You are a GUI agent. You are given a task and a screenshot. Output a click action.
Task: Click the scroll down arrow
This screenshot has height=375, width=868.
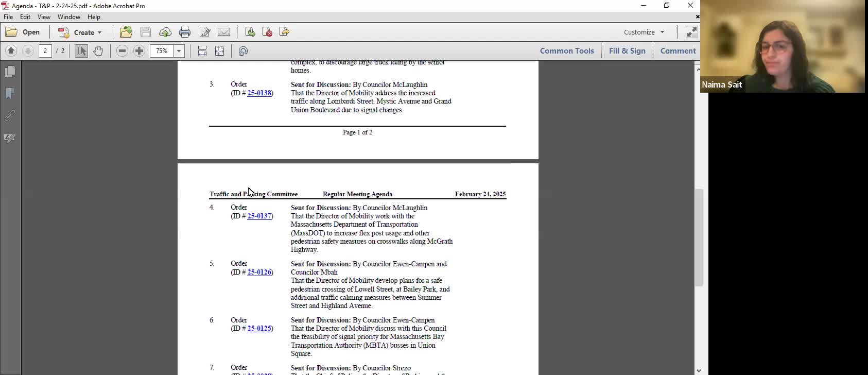click(698, 370)
